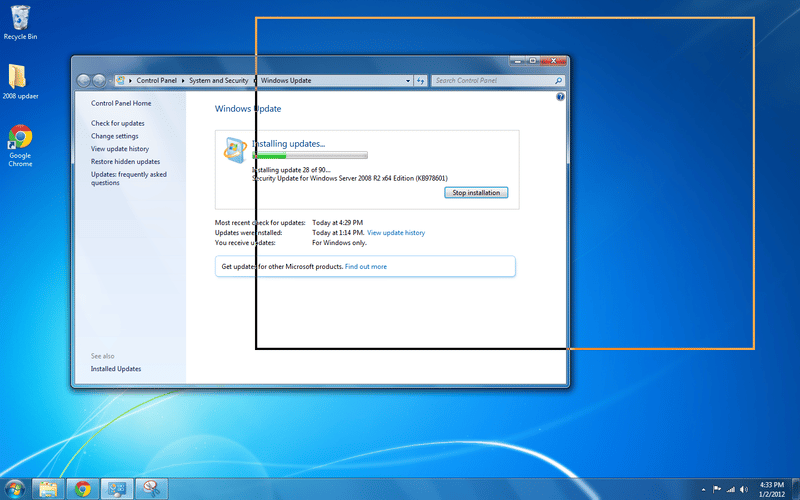Open the Windows Start menu orb
The height and width of the screenshot is (500, 800).
coord(14,489)
